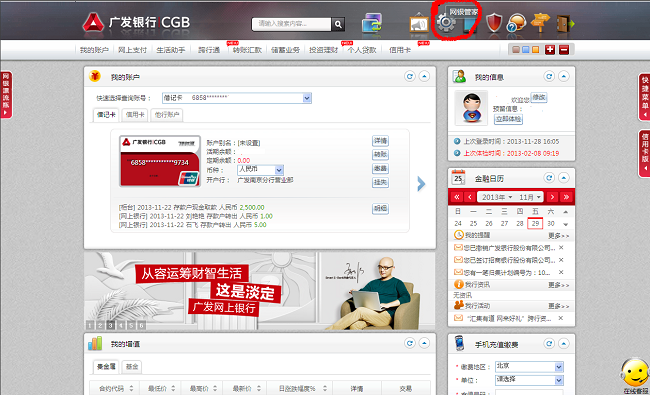Select the brown theme color swatch
Viewport: 650px width, 395px height.
click(x=516, y=50)
